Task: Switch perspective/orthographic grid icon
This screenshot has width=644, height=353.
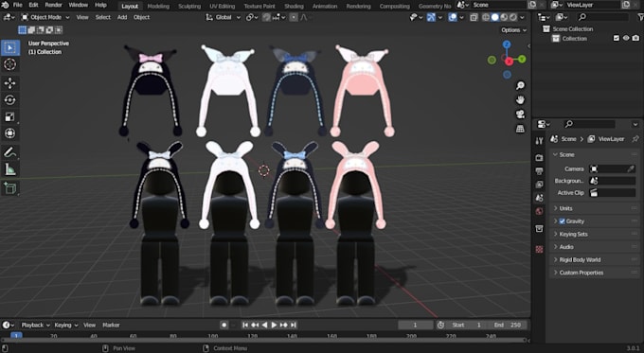Action: point(520,129)
